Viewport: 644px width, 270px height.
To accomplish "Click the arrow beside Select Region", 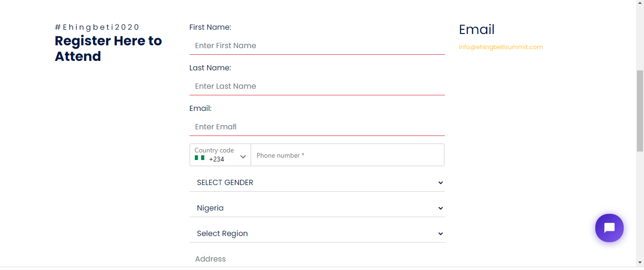I will [440, 234].
